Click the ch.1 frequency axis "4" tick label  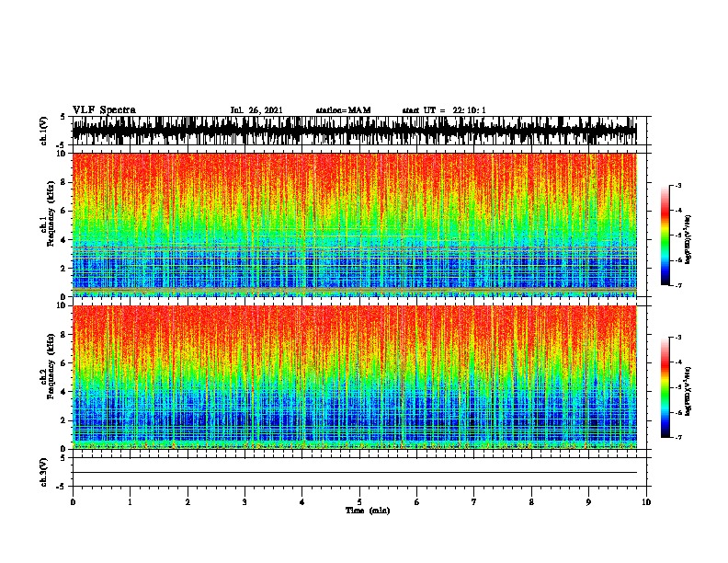64,240
